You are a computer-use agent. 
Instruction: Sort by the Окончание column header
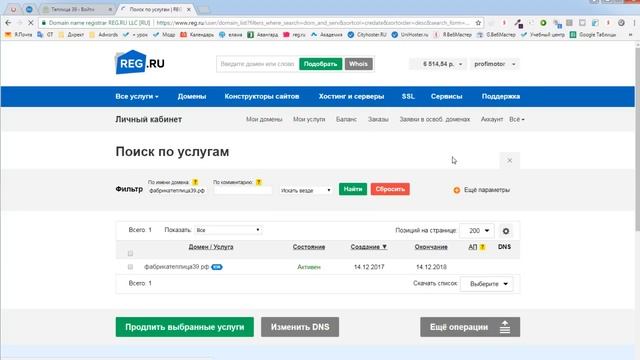[431, 247]
